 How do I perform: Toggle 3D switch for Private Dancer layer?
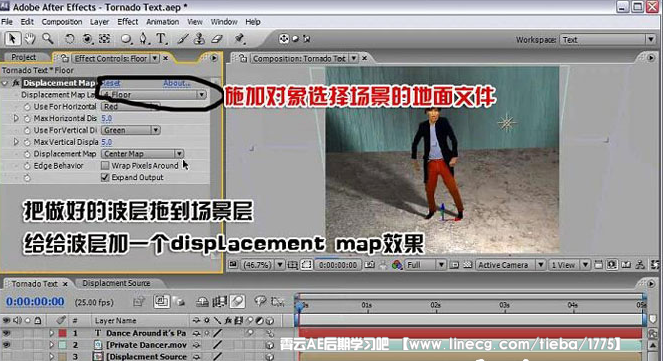point(269,345)
